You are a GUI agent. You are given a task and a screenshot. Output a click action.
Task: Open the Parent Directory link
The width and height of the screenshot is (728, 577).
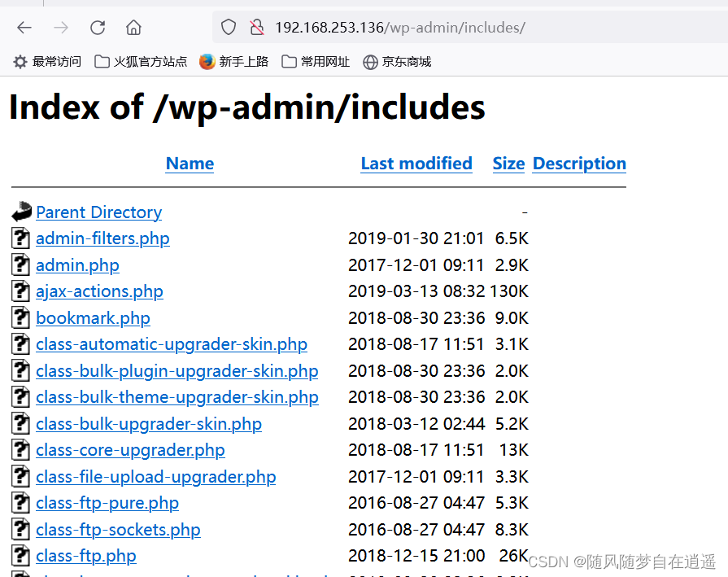[x=99, y=212]
